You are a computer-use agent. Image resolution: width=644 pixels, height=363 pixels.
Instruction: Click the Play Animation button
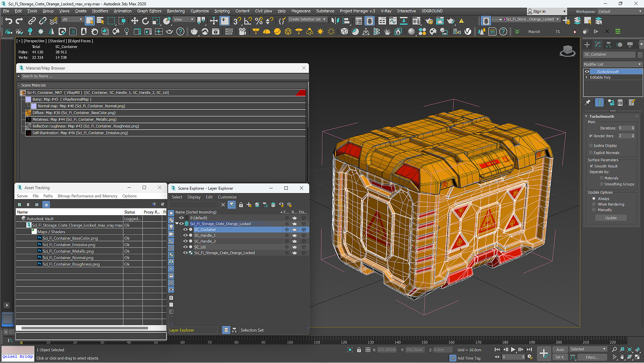(513, 350)
